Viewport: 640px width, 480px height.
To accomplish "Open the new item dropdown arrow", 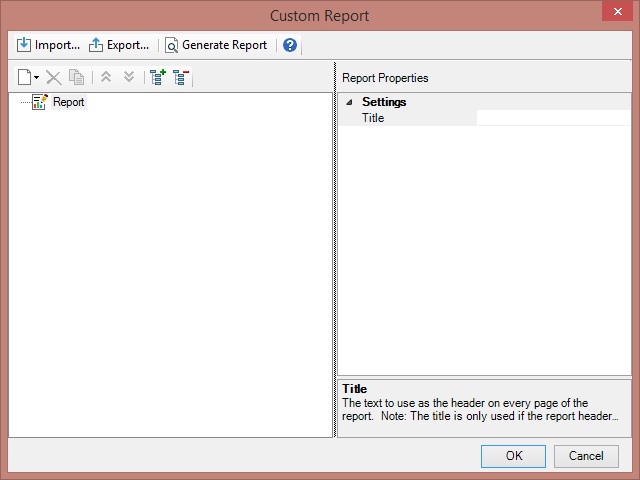I will click(x=36, y=77).
